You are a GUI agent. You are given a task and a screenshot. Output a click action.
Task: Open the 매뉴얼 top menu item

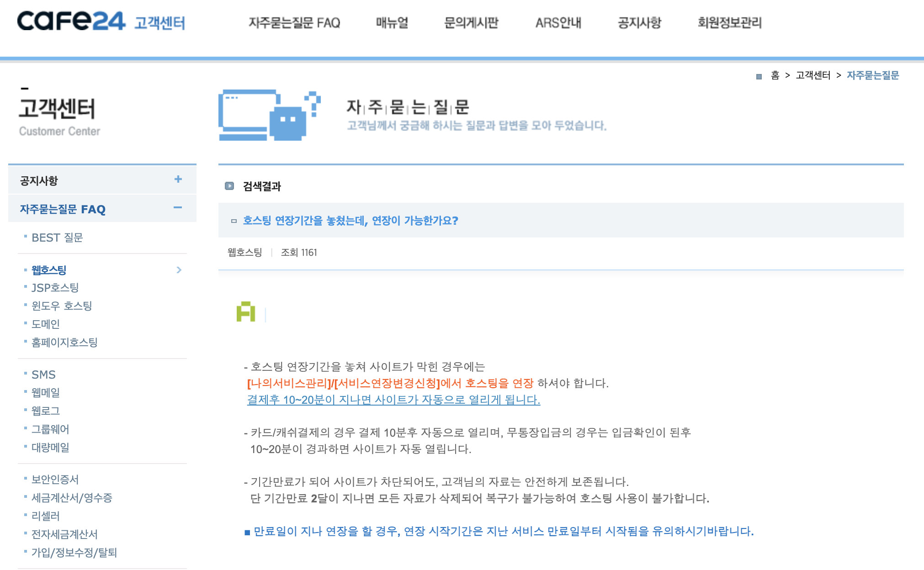click(x=392, y=22)
